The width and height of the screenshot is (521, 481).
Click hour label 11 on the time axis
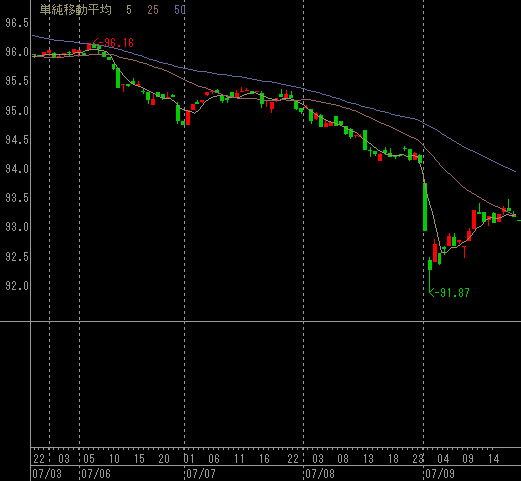[239, 459]
